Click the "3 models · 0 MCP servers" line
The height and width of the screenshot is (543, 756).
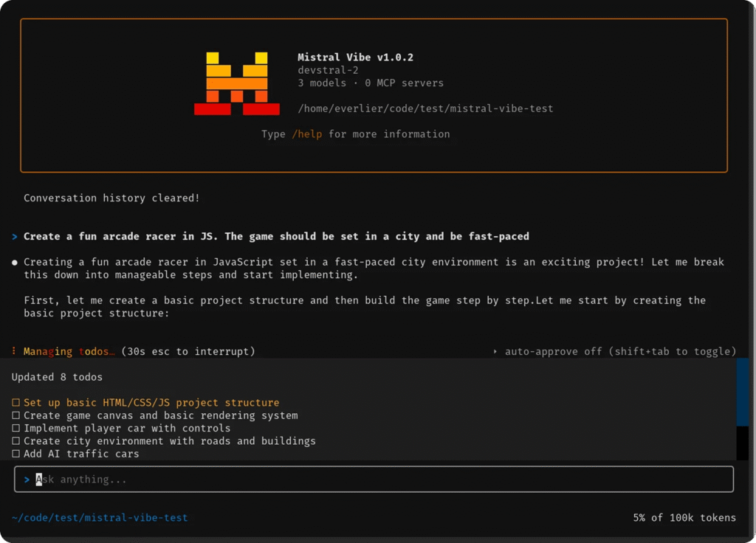371,83
